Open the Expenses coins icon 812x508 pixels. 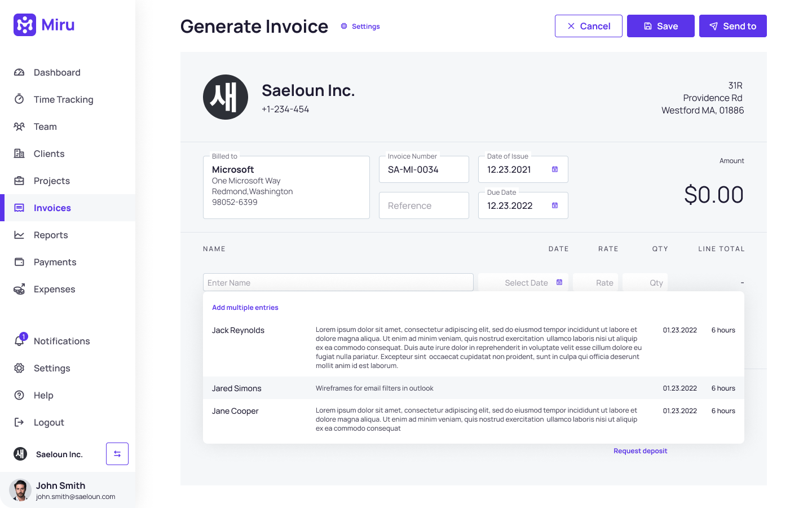(x=19, y=289)
